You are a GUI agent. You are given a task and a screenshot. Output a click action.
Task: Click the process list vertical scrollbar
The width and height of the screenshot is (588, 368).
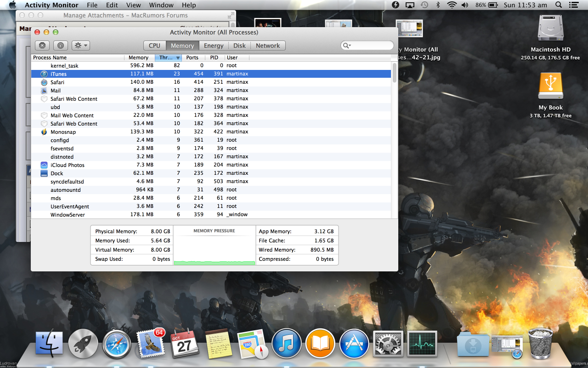pyautogui.click(x=394, y=73)
